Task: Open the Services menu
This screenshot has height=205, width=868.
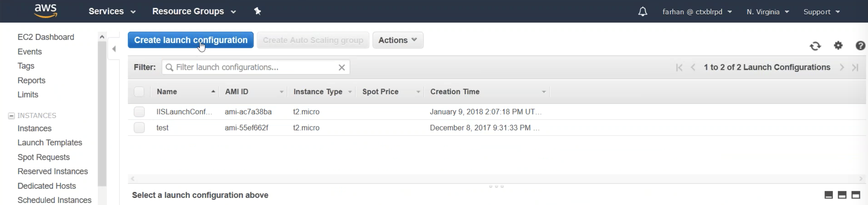Action: pyautogui.click(x=112, y=11)
